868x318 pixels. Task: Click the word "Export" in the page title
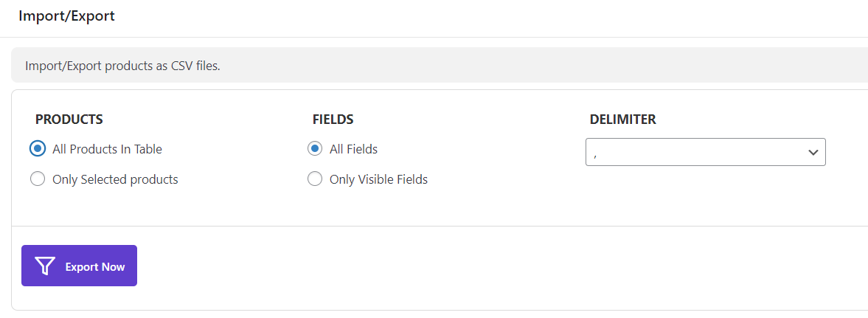point(94,15)
